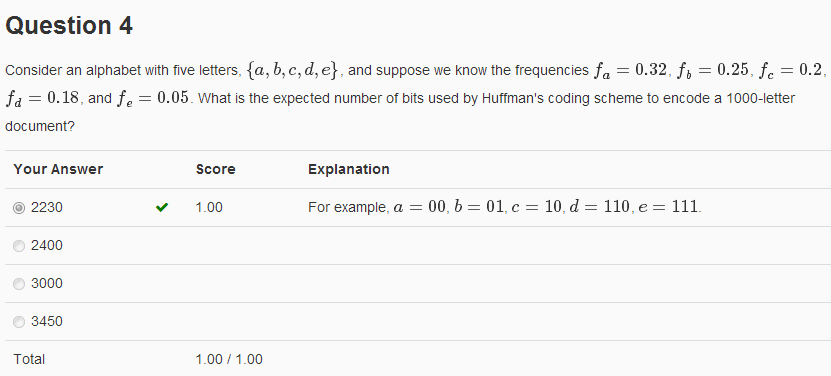The image size is (831, 376).
Task: Click the green checkmark icon beside 2230
Action: (x=162, y=207)
